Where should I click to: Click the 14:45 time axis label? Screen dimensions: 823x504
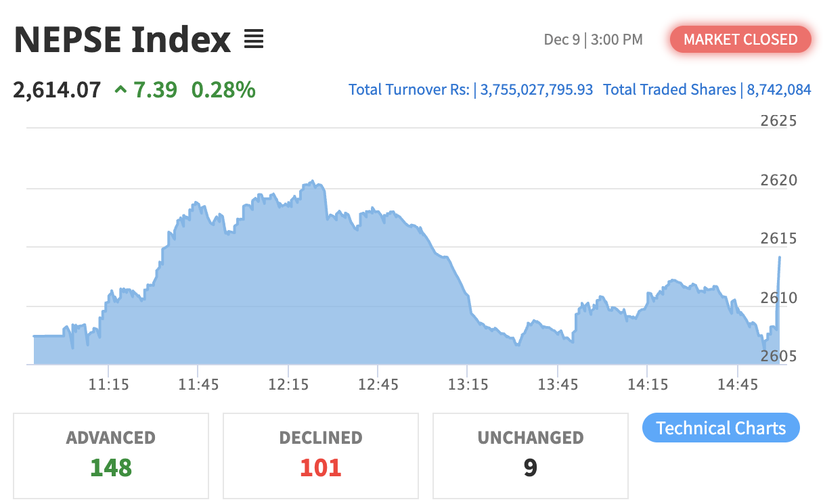(737, 384)
